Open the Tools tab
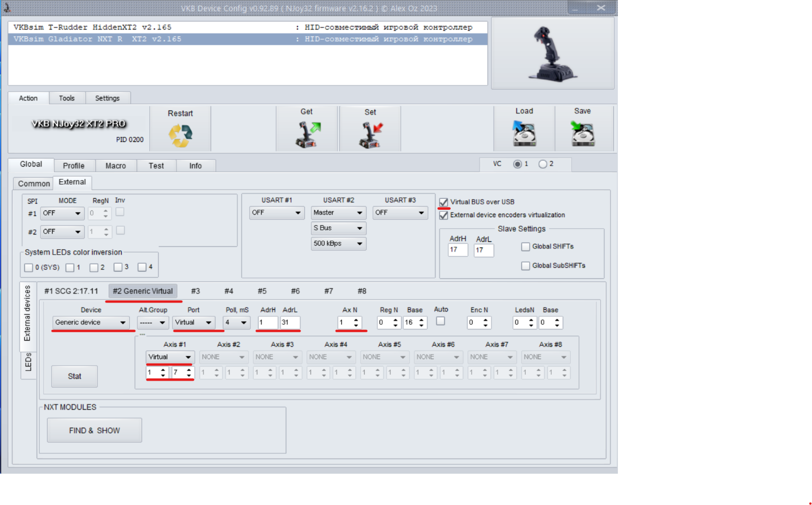Image resolution: width=812 pixels, height=505 pixels. pos(67,98)
